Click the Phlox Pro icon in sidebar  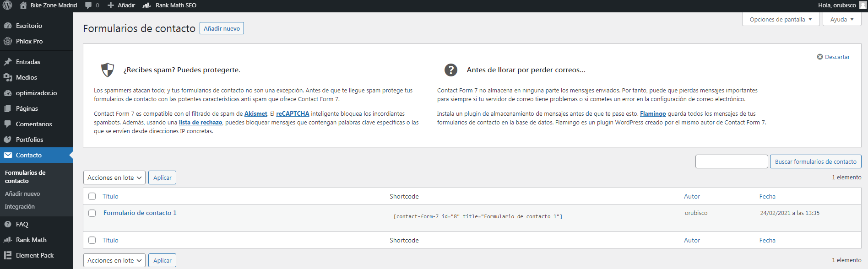[x=8, y=41]
